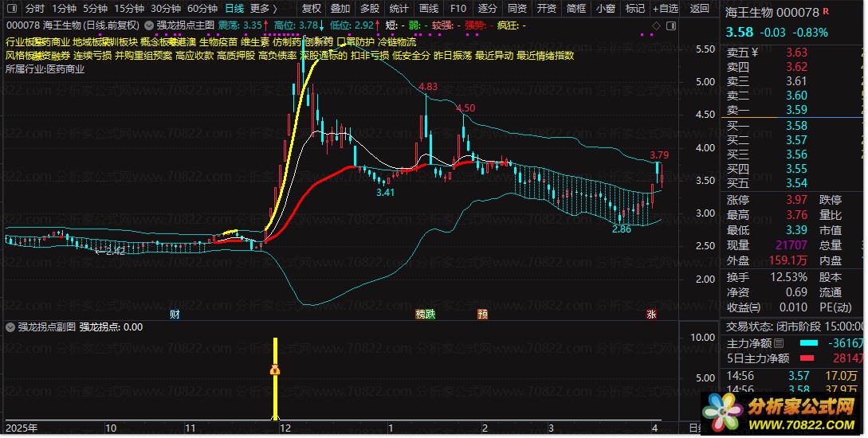
Task: Activate the 画线 drawing tool
Action: [x=429, y=8]
